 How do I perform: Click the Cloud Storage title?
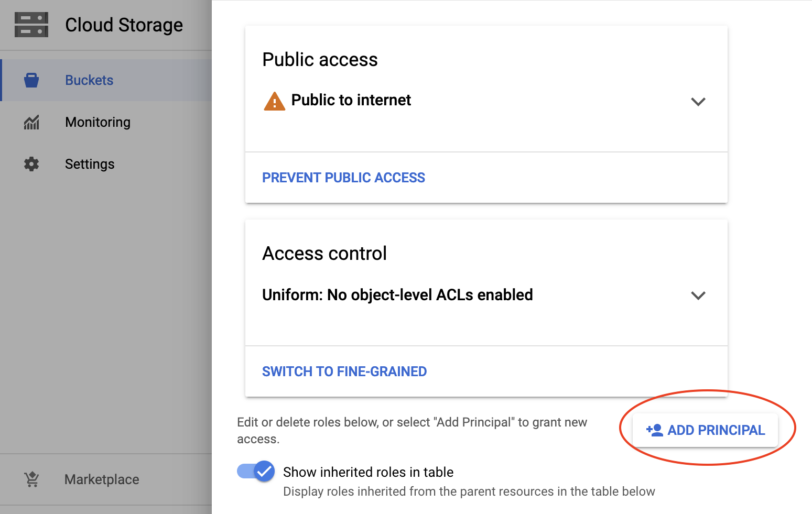[x=124, y=25]
